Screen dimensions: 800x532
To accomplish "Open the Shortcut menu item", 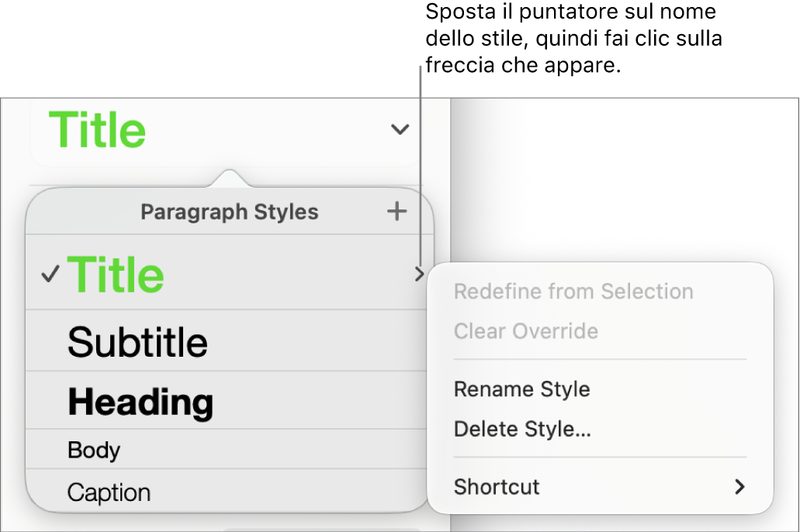I will pyautogui.click(x=497, y=487).
